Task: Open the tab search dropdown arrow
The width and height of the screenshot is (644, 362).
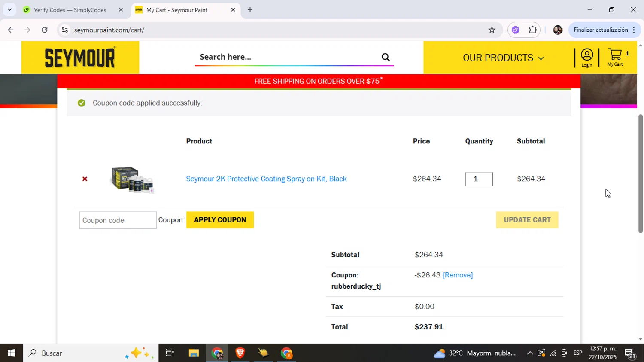Action: coord(9,9)
